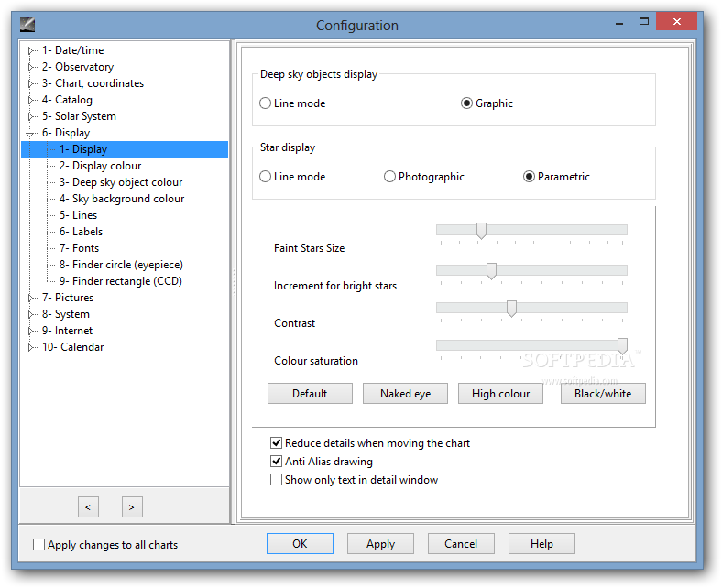Image resolution: width=722 pixels, height=588 pixels.
Task: Apply the Naked eye preset
Action: (x=405, y=394)
